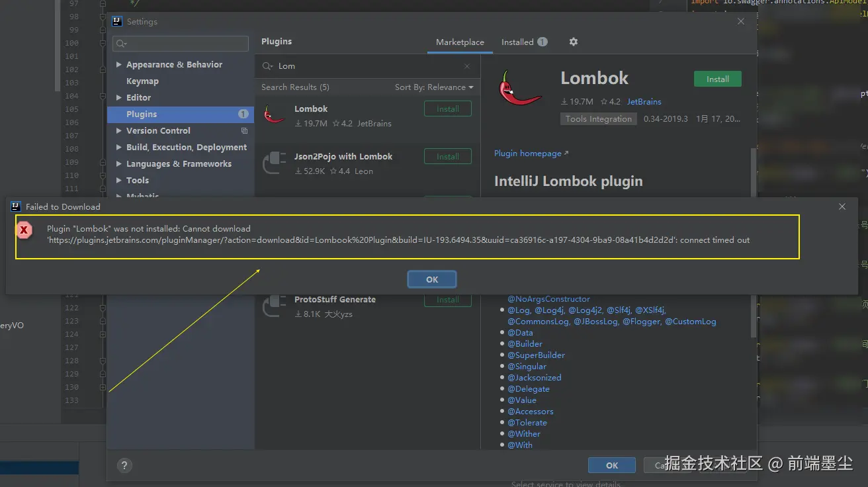The image size is (868, 487).
Task: Open the @Tolerate annotation link
Action: click(527, 423)
